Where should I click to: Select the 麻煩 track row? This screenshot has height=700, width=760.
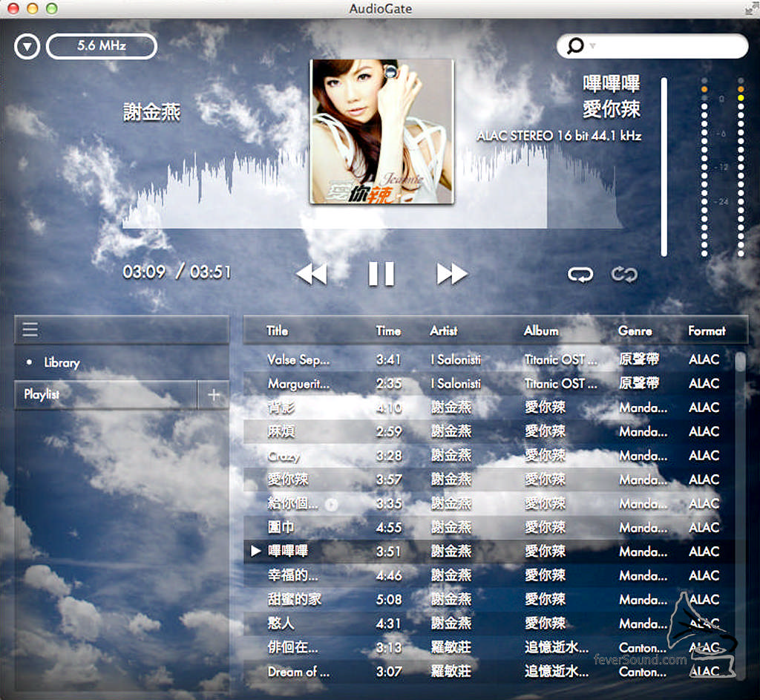tap(488, 432)
